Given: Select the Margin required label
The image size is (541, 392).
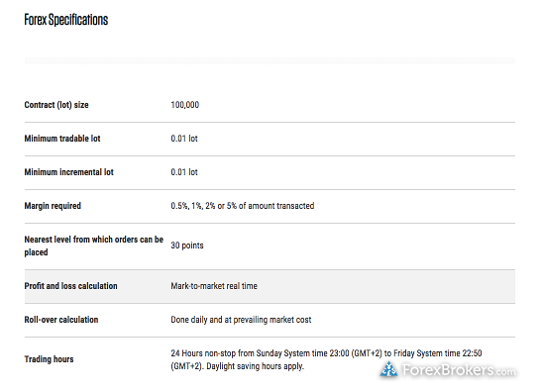Looking at the screenshot, I should [x=53, y=206].
